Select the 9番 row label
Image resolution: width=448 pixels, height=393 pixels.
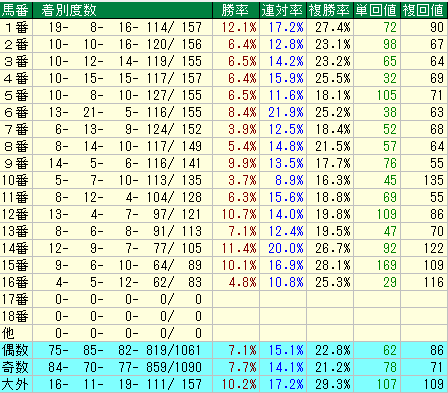click(x=16, y=163)
